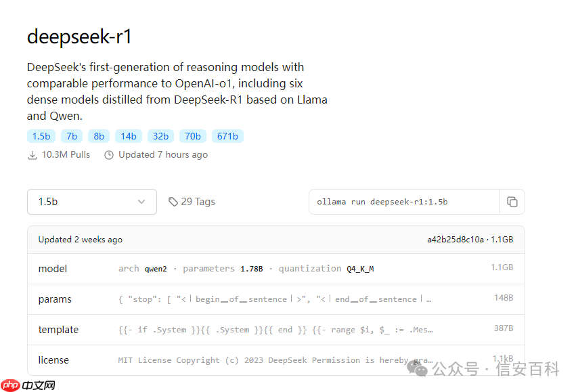Open the php中文网 logo icon
This screenshot has height=392, width=578.
(9, 385)
